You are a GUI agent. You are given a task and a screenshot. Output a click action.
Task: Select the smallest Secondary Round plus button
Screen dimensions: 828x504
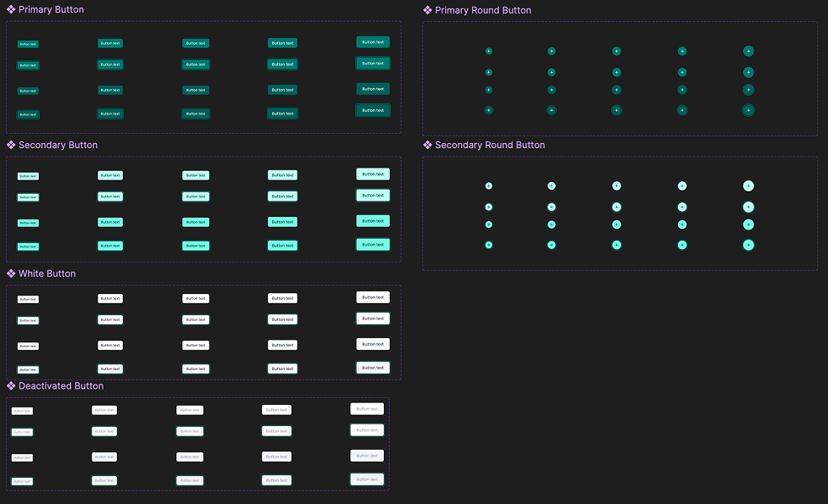click(x=489, y=185)
